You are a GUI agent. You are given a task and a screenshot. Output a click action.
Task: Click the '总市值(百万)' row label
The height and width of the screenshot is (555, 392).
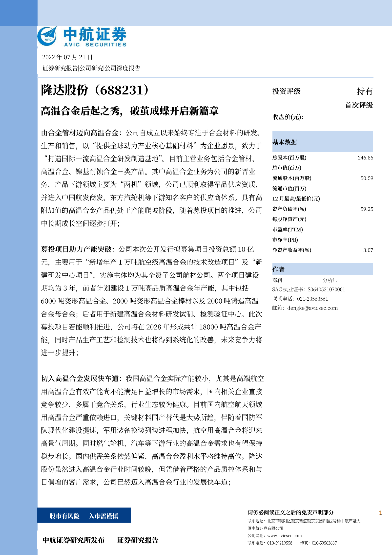click(x=287, y=168)
